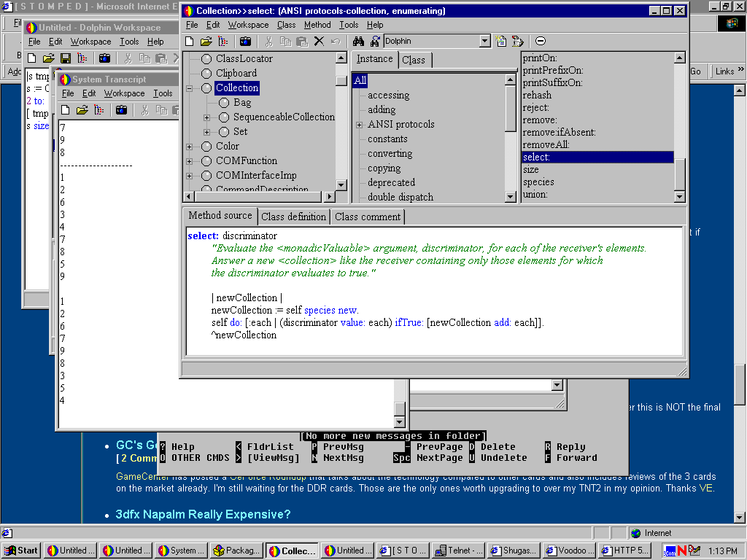The width and height of the screenshot is (747, 560).
Task: Click the Telnet taskbar button
Action: click(x=458, y=551)
